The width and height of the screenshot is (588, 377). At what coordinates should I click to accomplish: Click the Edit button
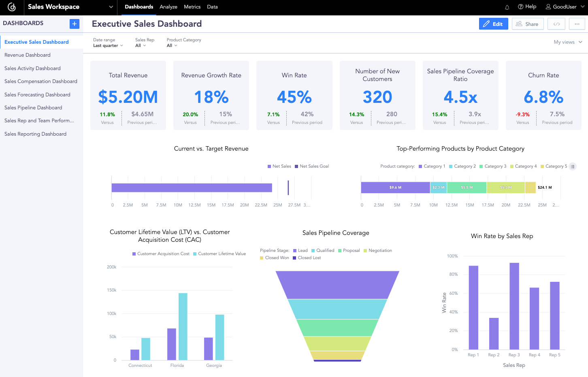(x=493, y=23)
